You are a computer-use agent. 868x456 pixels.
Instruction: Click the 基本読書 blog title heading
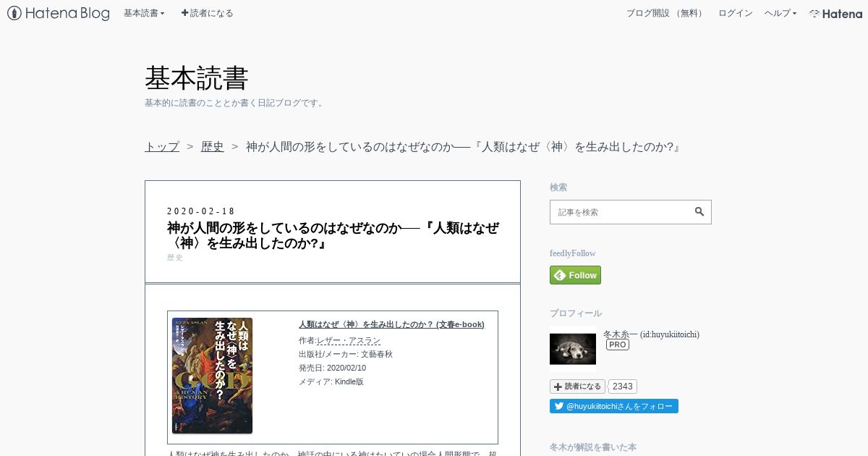197,77
